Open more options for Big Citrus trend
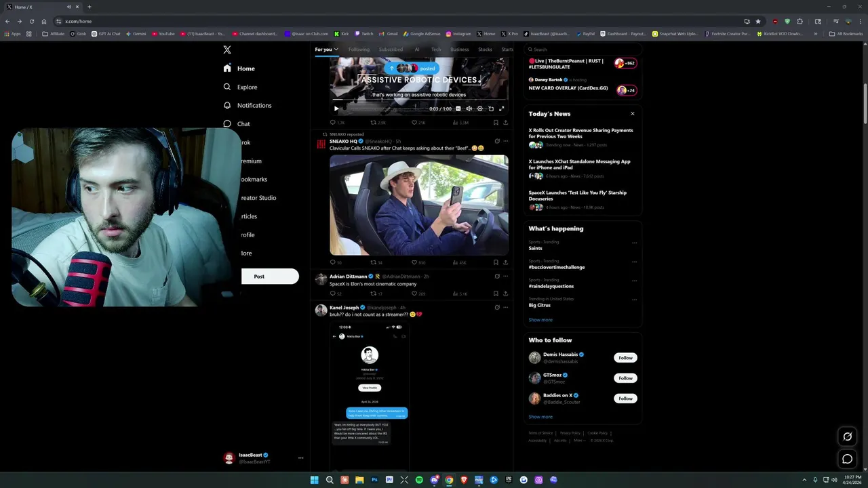868x488 pixels. point(634,300)
